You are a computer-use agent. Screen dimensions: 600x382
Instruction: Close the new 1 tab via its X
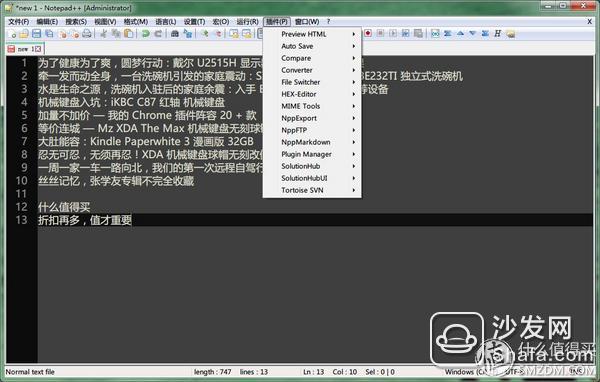click(38, 49)
